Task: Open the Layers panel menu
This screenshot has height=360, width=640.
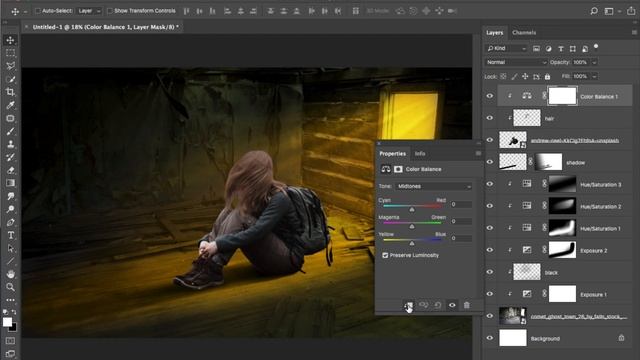Action: 634,32
